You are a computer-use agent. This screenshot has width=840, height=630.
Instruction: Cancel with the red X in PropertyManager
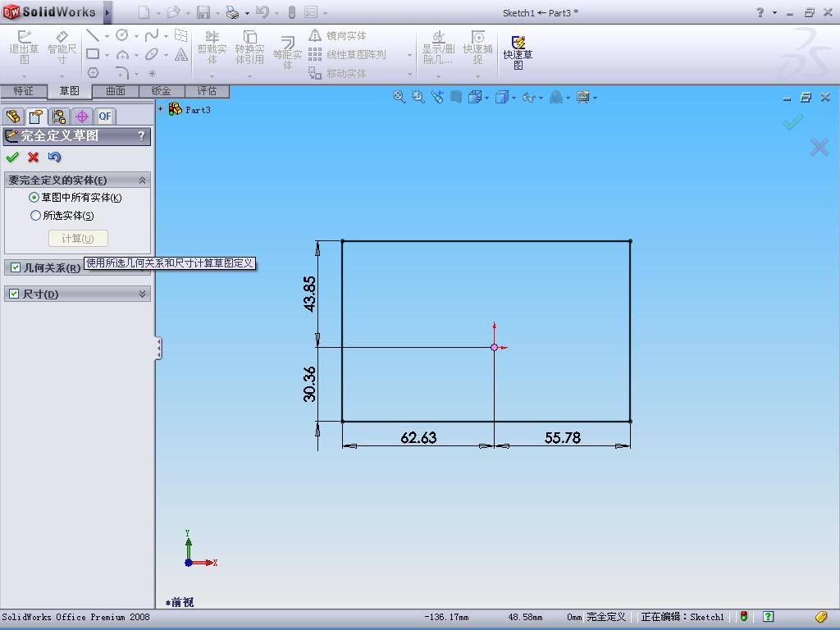33,157
